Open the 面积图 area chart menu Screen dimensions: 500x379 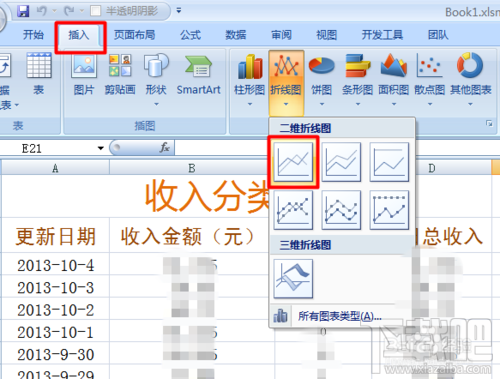click(394, 79)
